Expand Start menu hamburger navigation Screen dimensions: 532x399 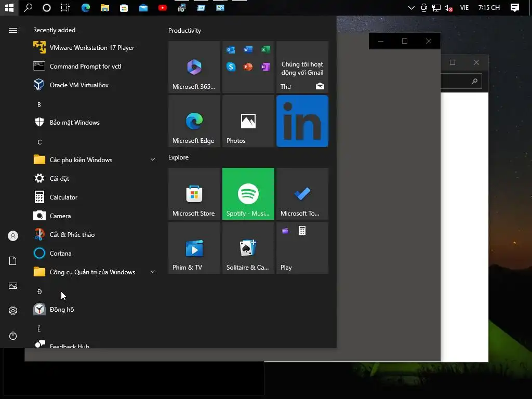click(13, 31)
